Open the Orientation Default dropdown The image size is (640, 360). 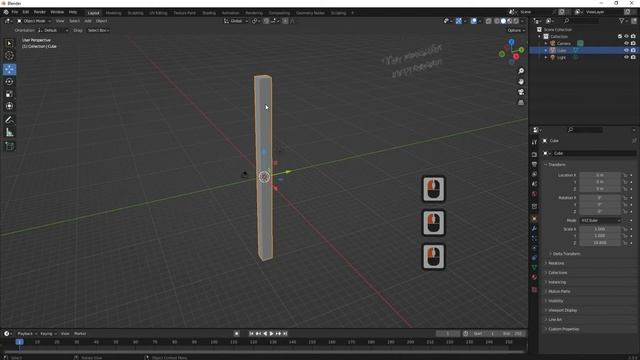[x=53, y=30]
